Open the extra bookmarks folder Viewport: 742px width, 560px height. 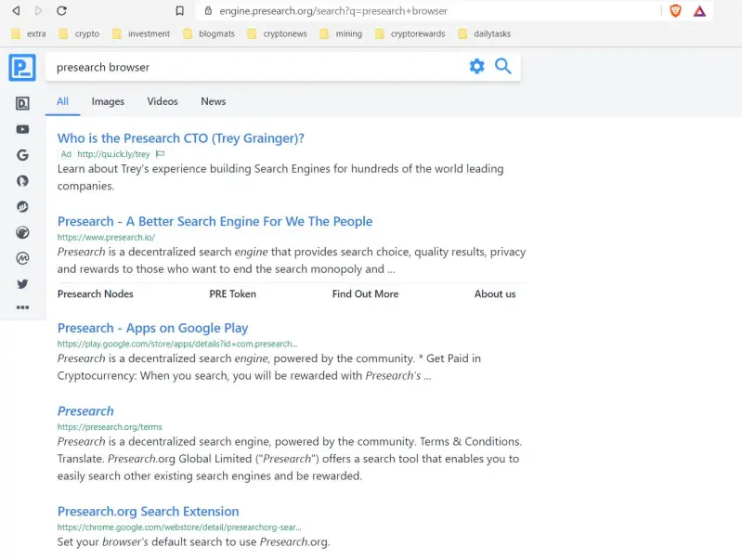click(x=29, y=33)
